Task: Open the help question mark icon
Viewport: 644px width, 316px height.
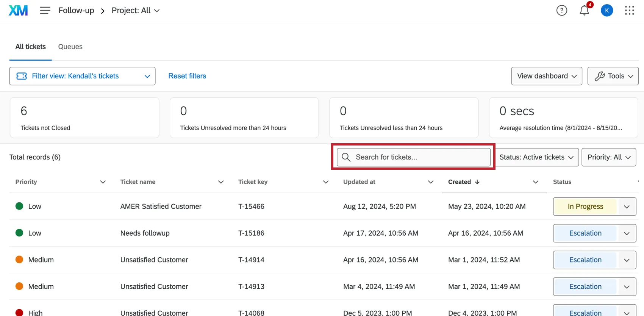Action: (x=561, y=11)
